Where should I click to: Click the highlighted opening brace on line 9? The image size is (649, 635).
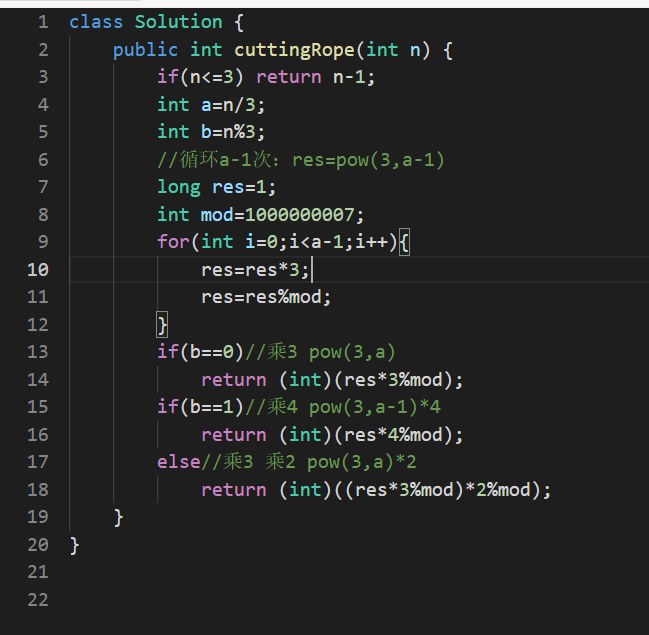coord(404,242)
